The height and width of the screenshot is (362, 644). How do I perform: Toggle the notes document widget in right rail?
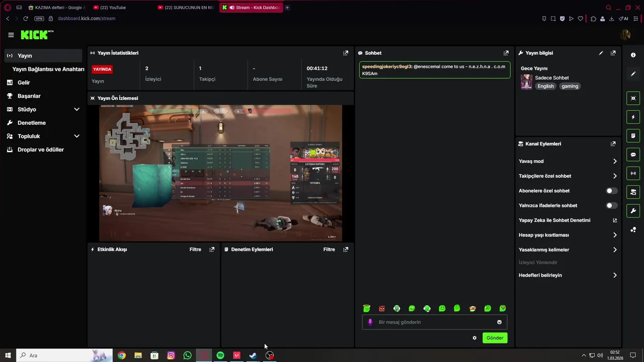633,136
